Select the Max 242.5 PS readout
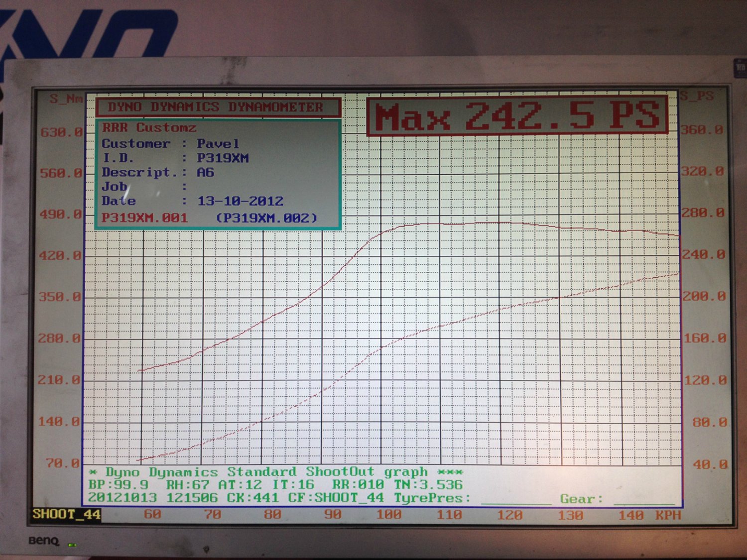 coord(517,116)
